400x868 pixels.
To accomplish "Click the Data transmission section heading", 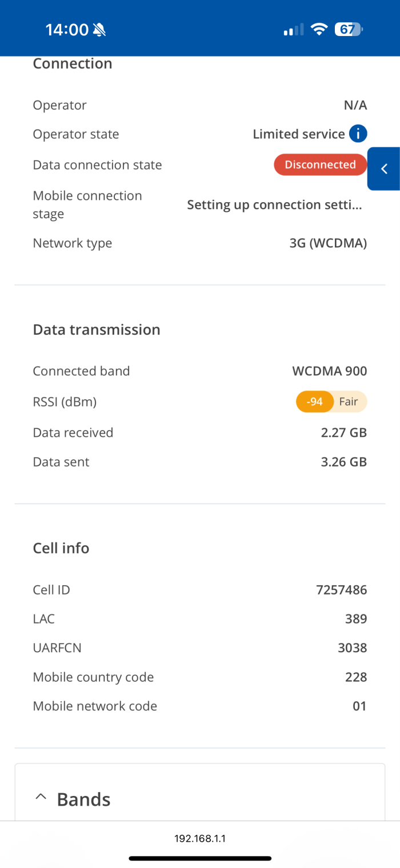I will coord(97,329).
